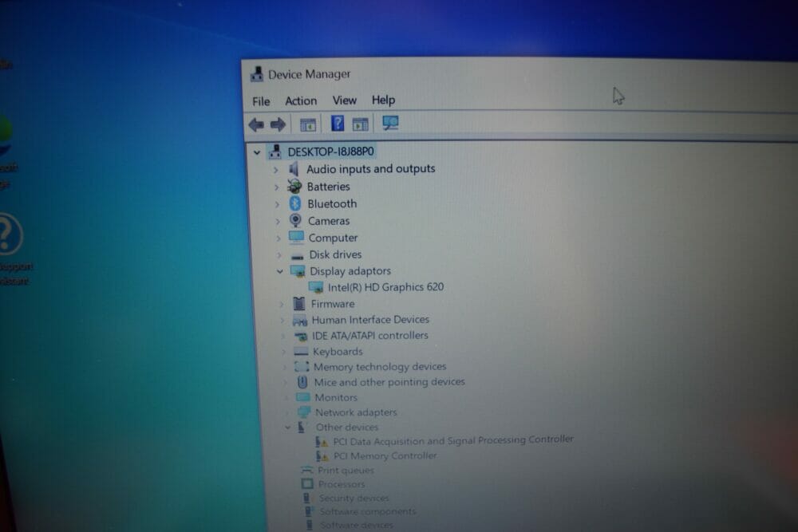Click the PCI Data Acquisition warning icon
798x532 pixels.
(x=321, y=441)
